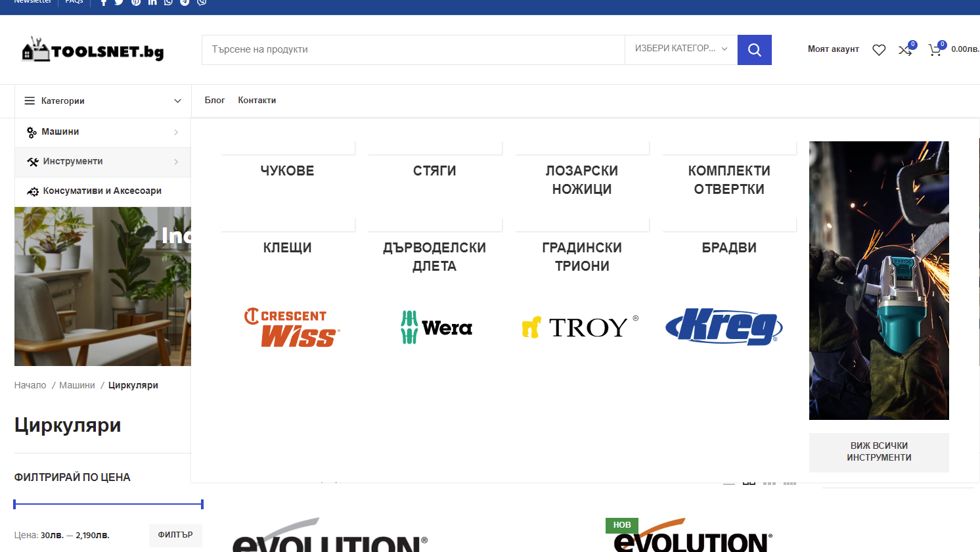Click the left Evolution brand product image
The image size is (980, 552).
[x=330, y=535]
